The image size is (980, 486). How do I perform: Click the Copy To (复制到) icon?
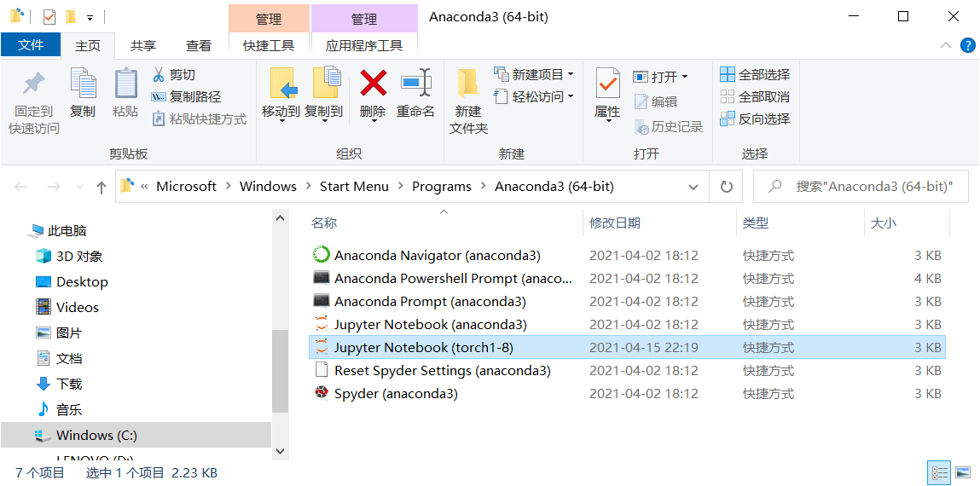coord(326,83)
